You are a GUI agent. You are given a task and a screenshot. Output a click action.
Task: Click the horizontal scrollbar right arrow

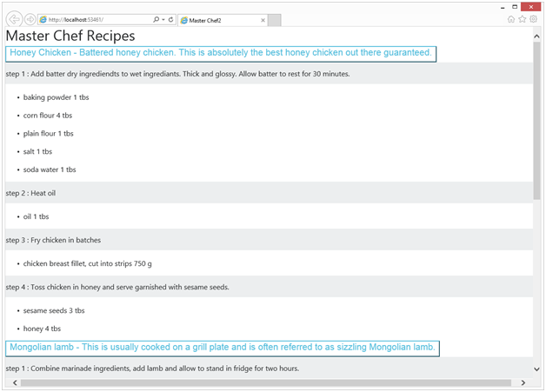[523, 382]
